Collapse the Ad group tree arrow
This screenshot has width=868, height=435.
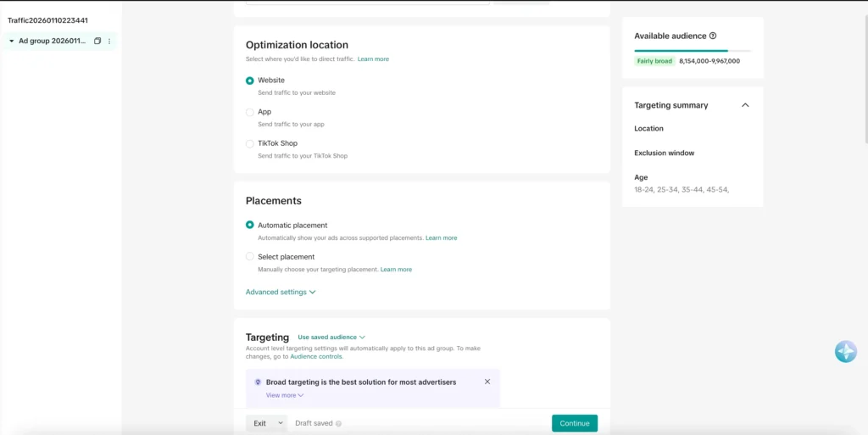coord(12,41)
